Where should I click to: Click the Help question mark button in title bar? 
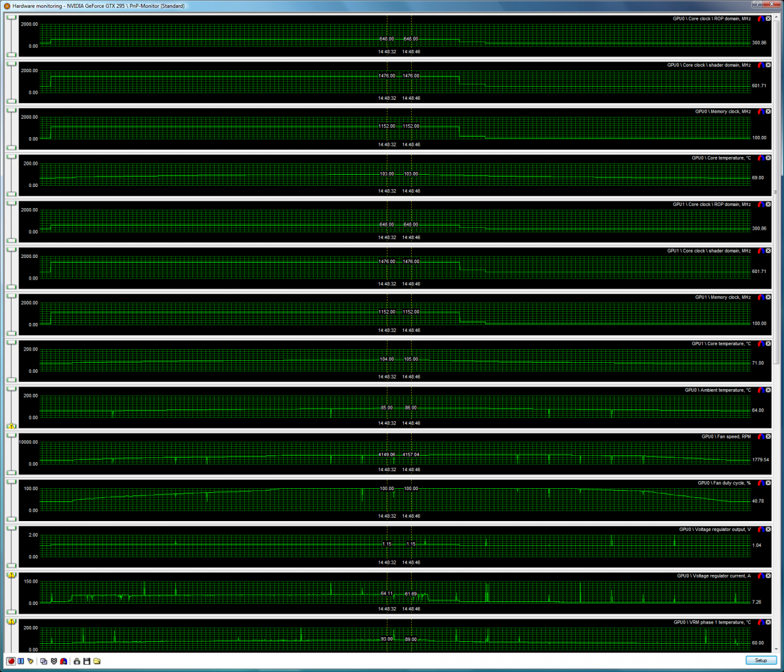pos(757,3)
